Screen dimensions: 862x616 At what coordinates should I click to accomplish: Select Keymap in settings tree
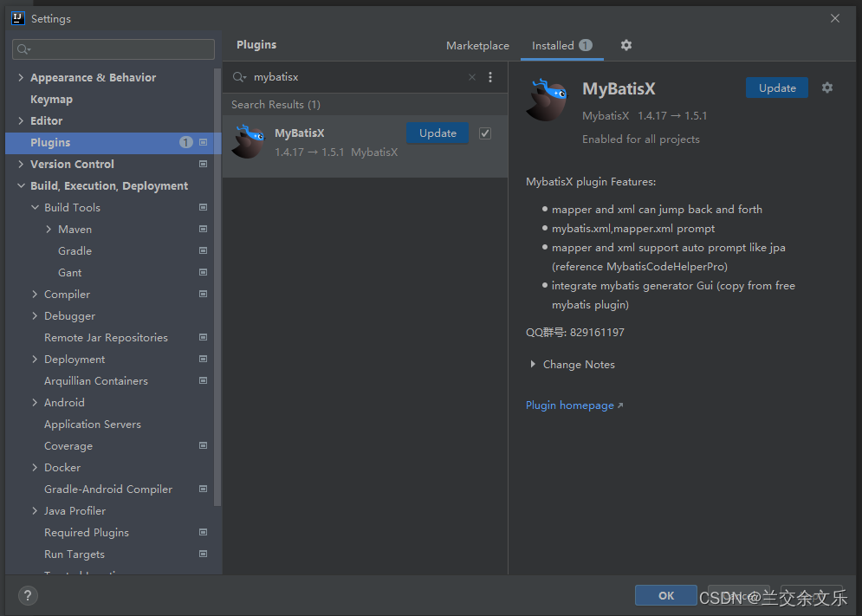[52, 100]
